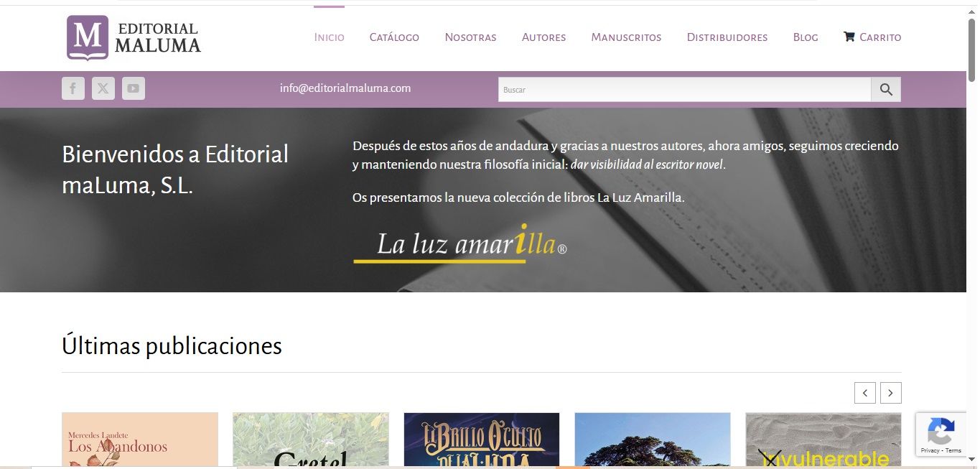Click the La luz amarilla collection logo
Screen dimensions: 980x469
click(459, 243)
